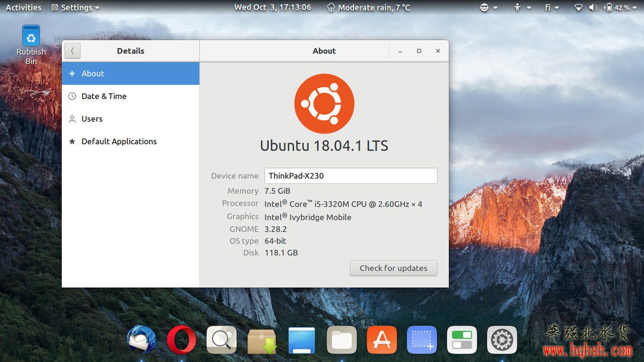
Task: Open the Tweaks toggle-switch icon in dock
Action: 462,339
